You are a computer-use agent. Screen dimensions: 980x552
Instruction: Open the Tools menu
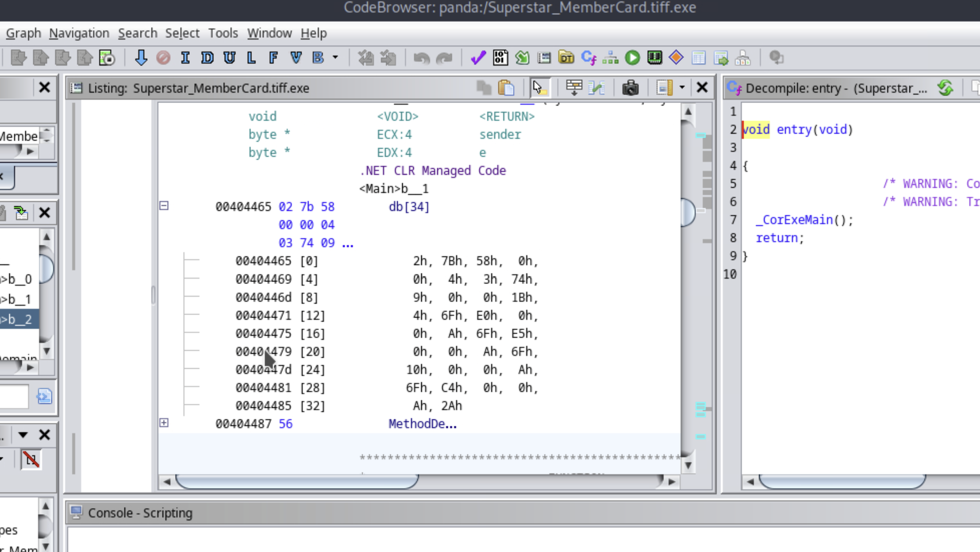(223, 33)
